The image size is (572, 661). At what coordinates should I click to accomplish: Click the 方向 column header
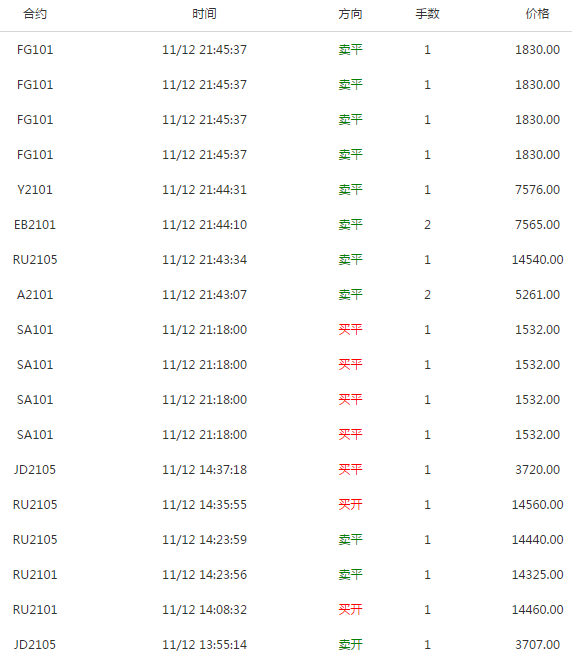click(350, 14)
